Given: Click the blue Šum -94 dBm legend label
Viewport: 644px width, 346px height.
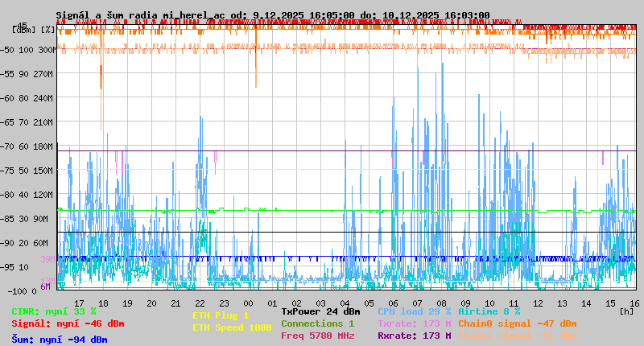Looking at the screenshot, I should 60,340.
